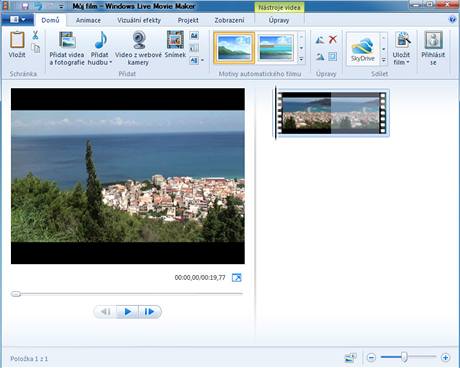This screenshot has height=368, width=460.
Task: Select the first highlighted AutoMovie theme
Action: coord(234,48)
